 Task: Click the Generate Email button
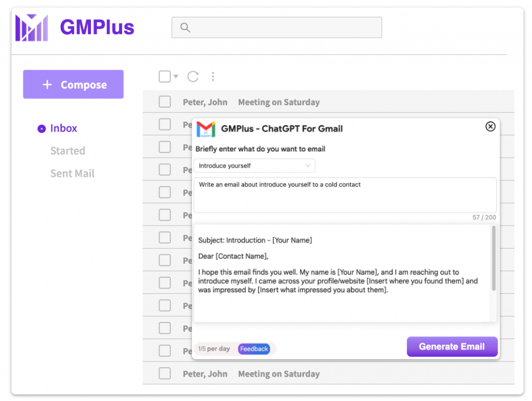451,346
